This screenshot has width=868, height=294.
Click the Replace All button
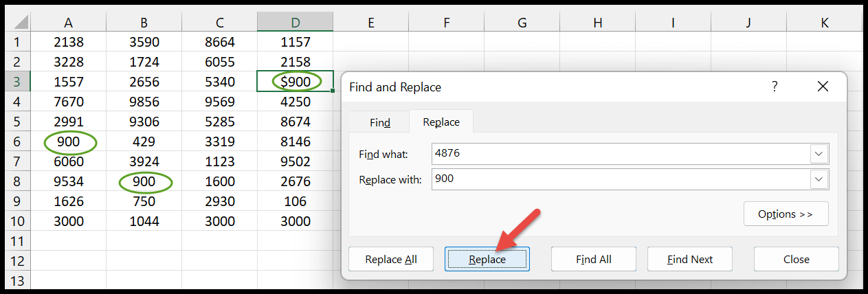[391, 260]
